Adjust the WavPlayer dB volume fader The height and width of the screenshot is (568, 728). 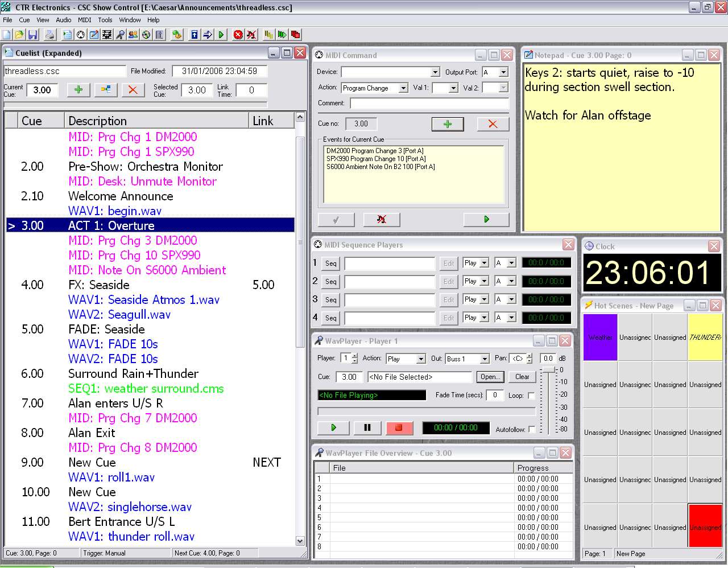click(x=548, y=371)
